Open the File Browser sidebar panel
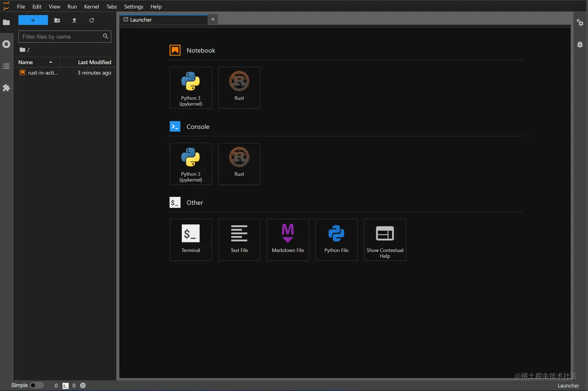The image size is (588, 391). click(x=6, y=23)
